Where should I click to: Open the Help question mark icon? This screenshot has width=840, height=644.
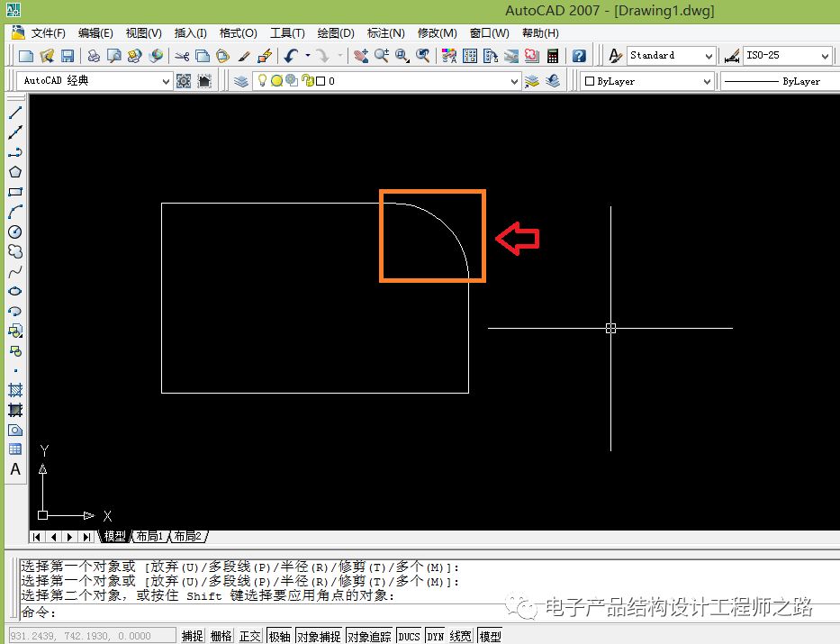coord(579,56)
